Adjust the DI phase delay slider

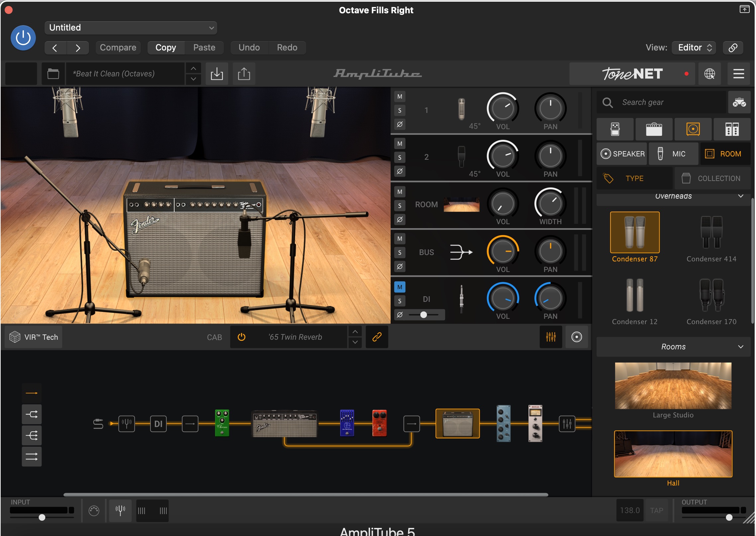click(424, 315)
